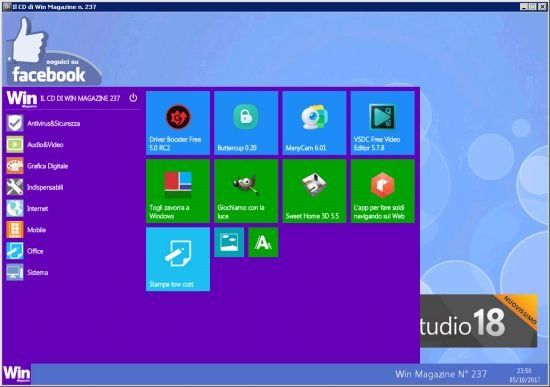The width and height of the screenshot is (550, 387).
Task: Click the Audio&Video play icon
Action: (15, 145)
